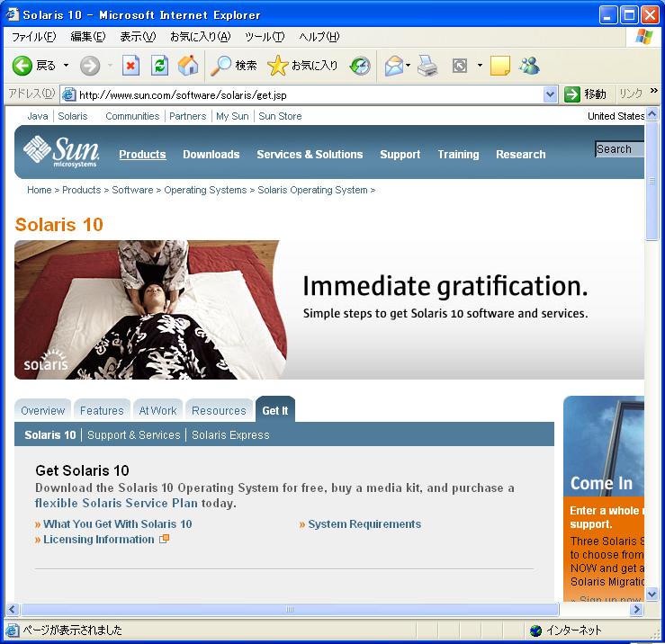Expand the Mail button dropdown arrow
The image size is (665, 644).
click(408, 66)
